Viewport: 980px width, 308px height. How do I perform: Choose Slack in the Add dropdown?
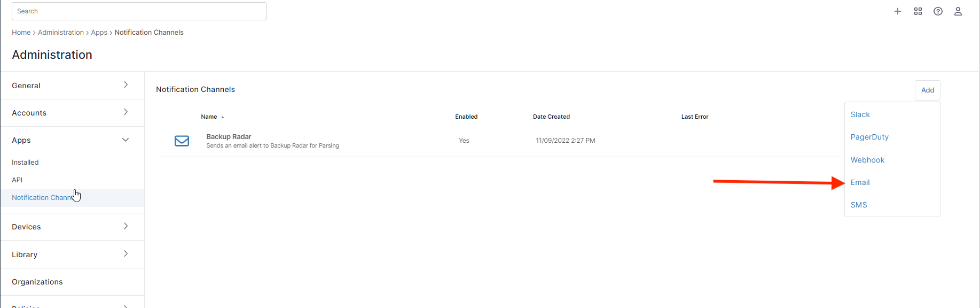[860, 114]
